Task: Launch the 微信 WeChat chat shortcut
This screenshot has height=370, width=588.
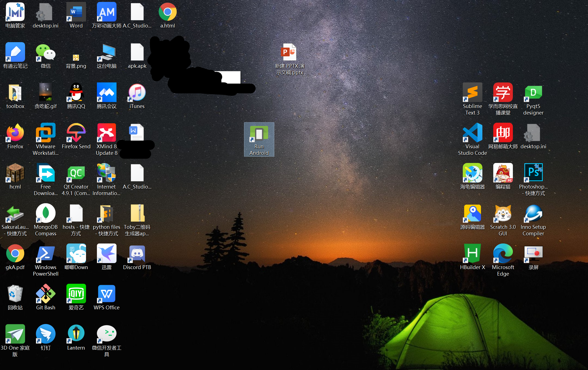Action: [x=46, y=56]
